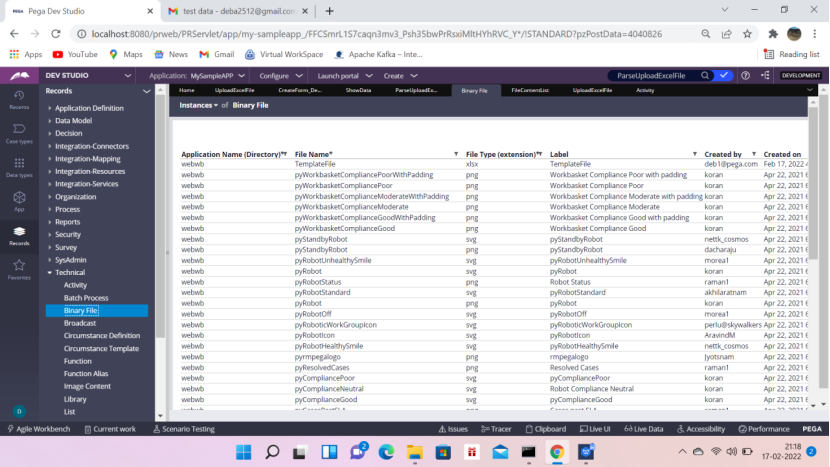Bookmark this page with star icon

coord(747,34)
